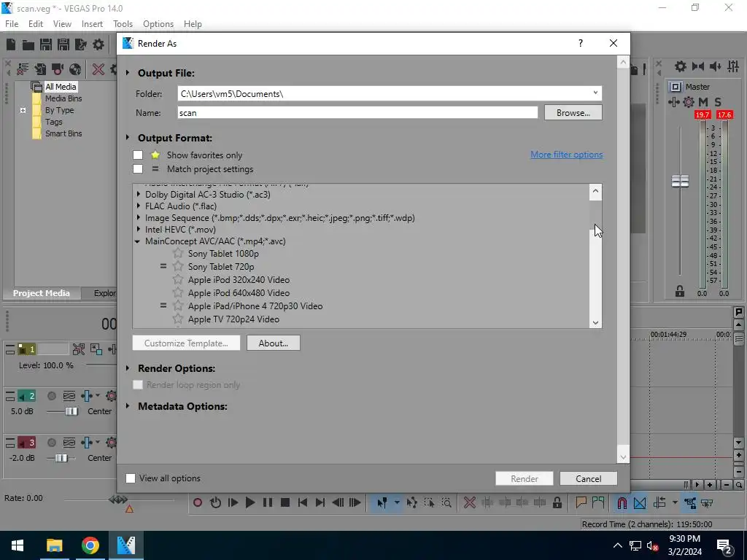Click the Capture Video camera icon
Screen dimensions: 747x560
[x=58, y=69]
